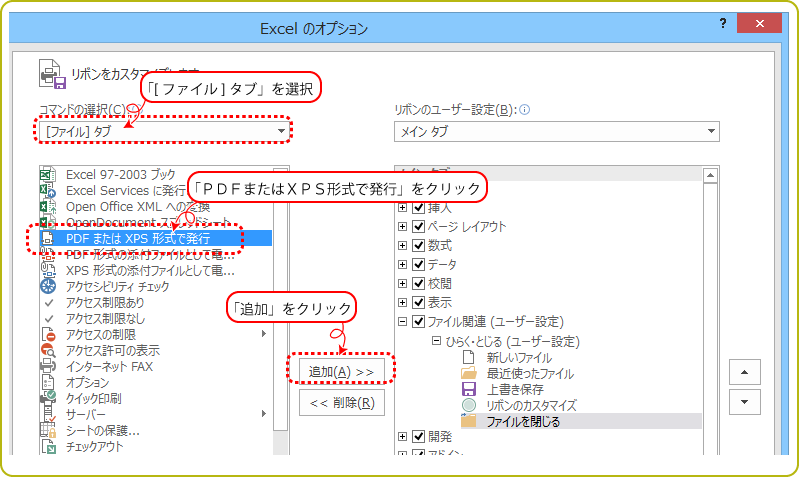Select 最近使ったファイル in ribbon tree
Image resolution: width=799 pixels, height=477 pixels.
530,374
